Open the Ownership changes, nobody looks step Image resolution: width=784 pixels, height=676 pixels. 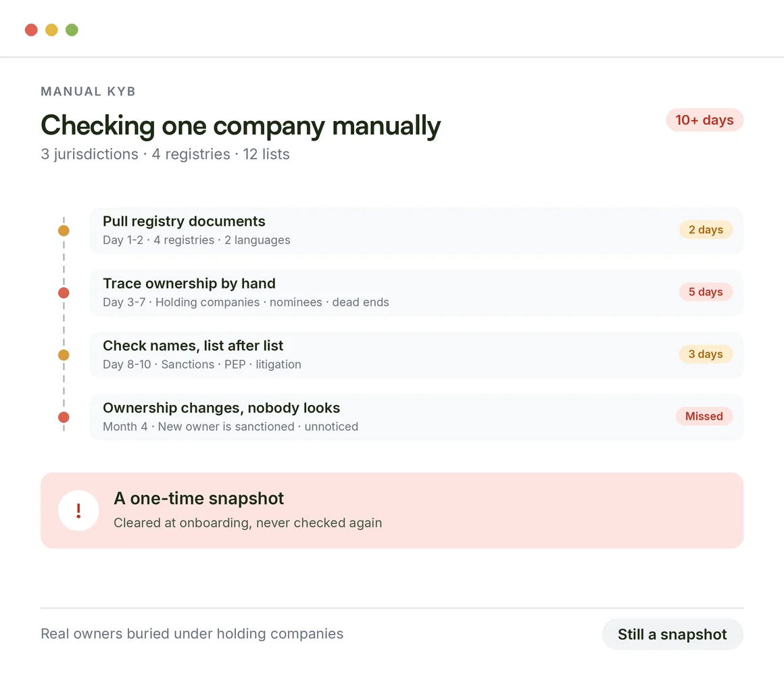pyautogui.click(x=416, y=417)
